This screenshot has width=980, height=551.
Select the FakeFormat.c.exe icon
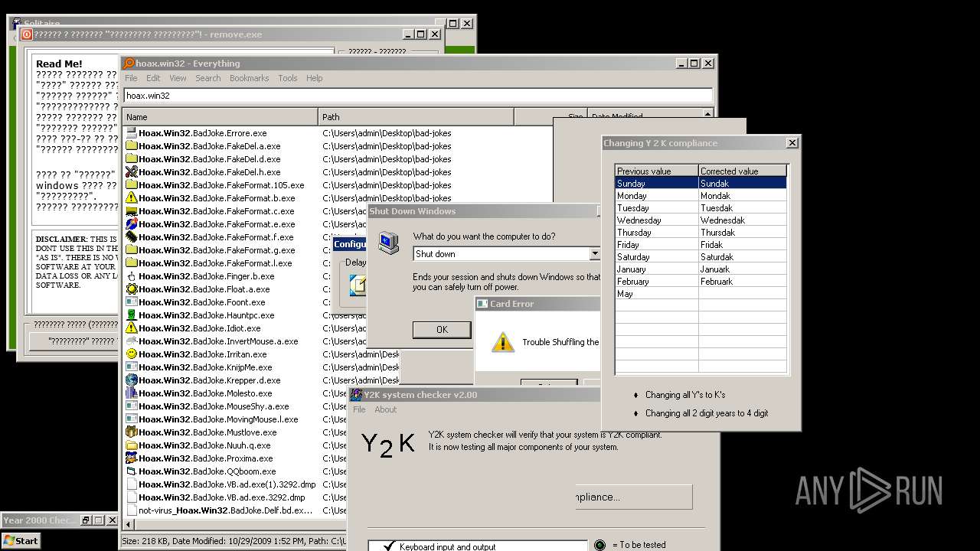click(x=132, y=211)
